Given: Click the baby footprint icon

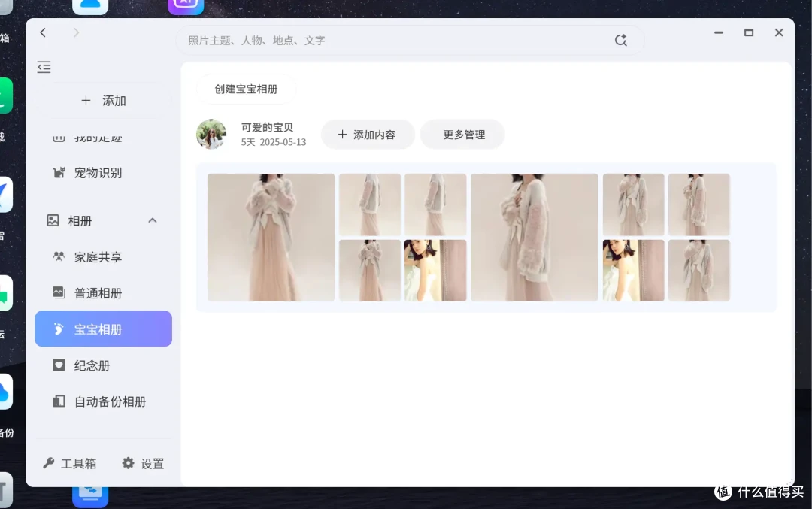Looking at the screenshot, I should click(x=59, y=329).
